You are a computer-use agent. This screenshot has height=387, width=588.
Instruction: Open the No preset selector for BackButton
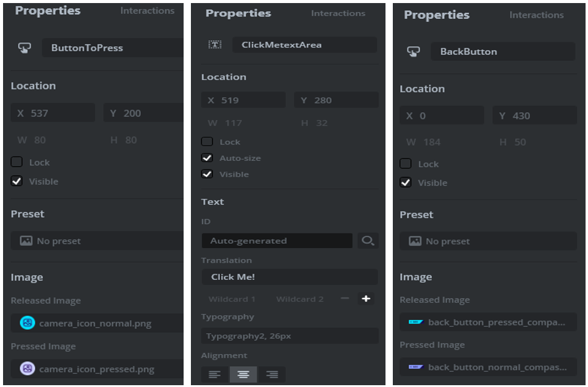click(487, 241)
